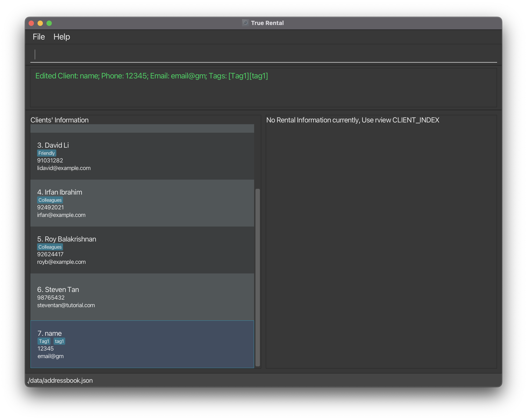Viewport: 527px width, 420px height.
Task: Open the Help menu
Action: click(62, 37)
